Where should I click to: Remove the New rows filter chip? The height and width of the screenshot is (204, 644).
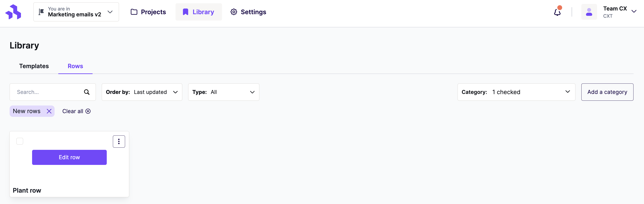point(49,111)
